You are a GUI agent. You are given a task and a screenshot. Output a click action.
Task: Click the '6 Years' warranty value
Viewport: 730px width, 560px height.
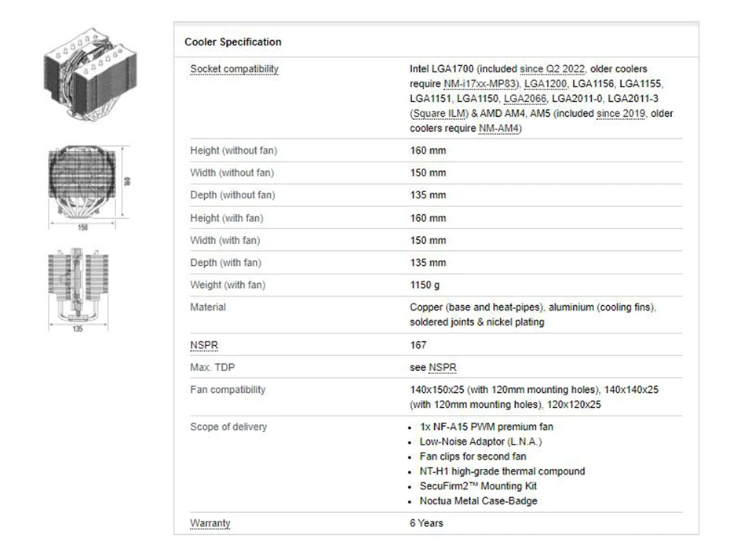426,523
